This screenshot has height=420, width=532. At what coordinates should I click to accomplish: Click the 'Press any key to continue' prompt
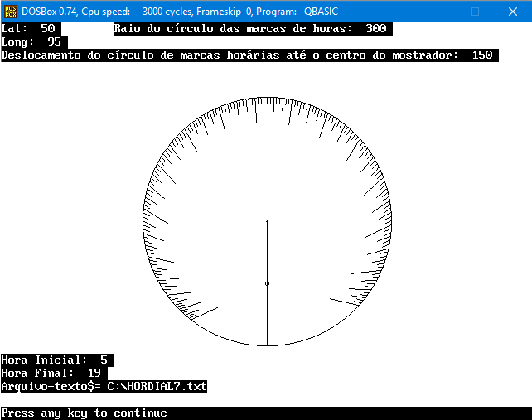[85, 413]
